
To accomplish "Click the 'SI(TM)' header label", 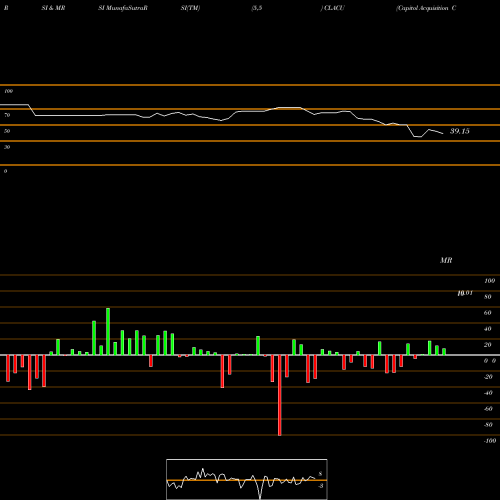I will pyautogui.click(x=190, y=8).
